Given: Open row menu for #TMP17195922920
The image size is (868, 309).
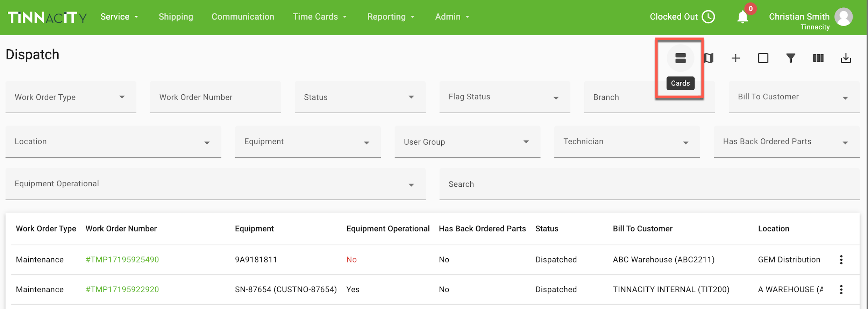Looking at the screenshot, I should (x=841, y=289).
